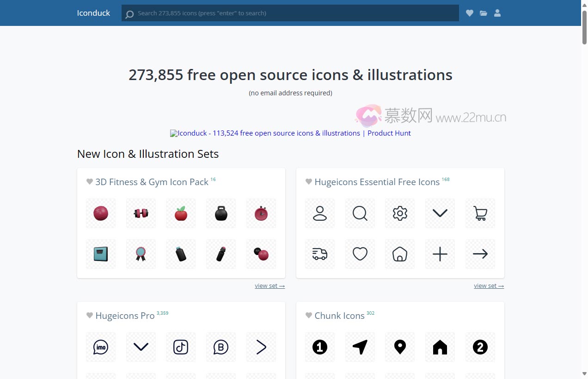View set for 3D Fitness & Gym pack
This screenshot has height=379, width=588.
coord(269,286)
